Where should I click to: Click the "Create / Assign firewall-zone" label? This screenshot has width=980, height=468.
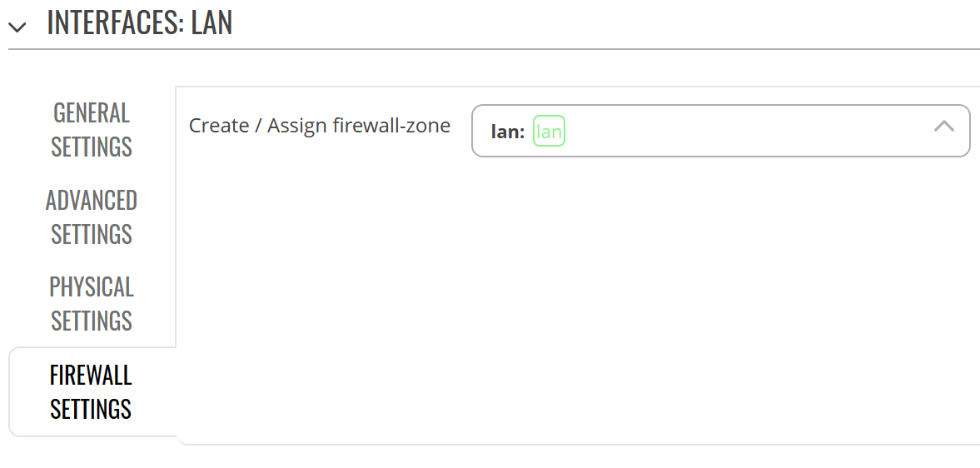click(x=319, y=126)
